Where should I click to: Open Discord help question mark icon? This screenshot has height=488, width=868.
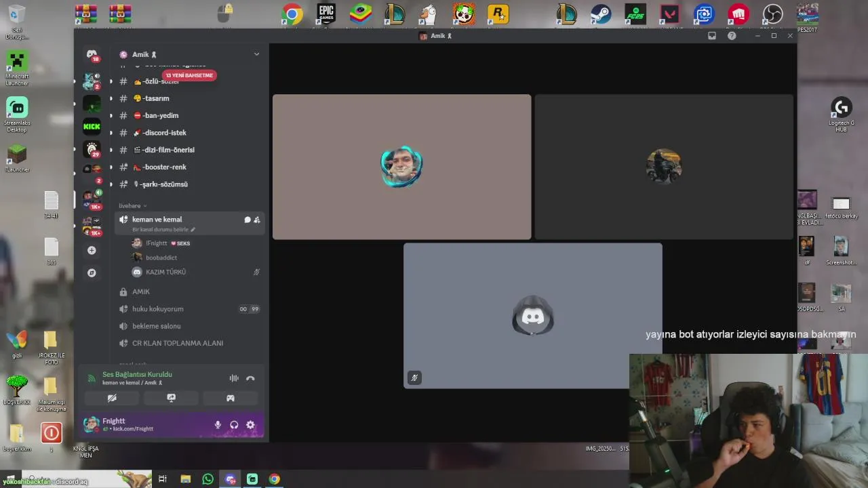[x=732, y=36]
